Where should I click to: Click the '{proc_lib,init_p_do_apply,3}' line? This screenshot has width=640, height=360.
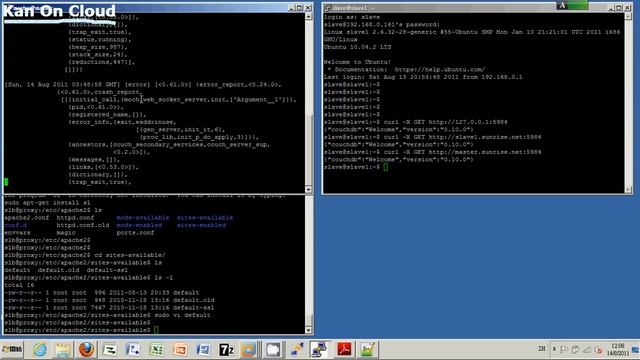point(199,137)
